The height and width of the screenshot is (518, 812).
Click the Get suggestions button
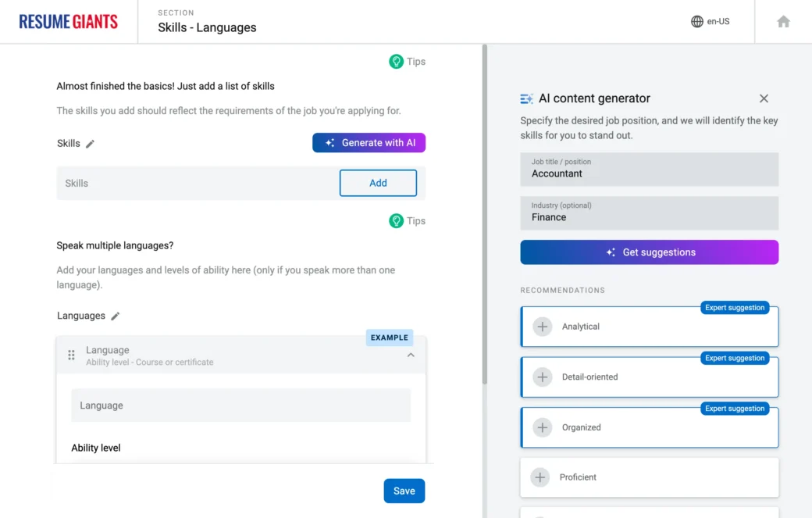[649, 252]
